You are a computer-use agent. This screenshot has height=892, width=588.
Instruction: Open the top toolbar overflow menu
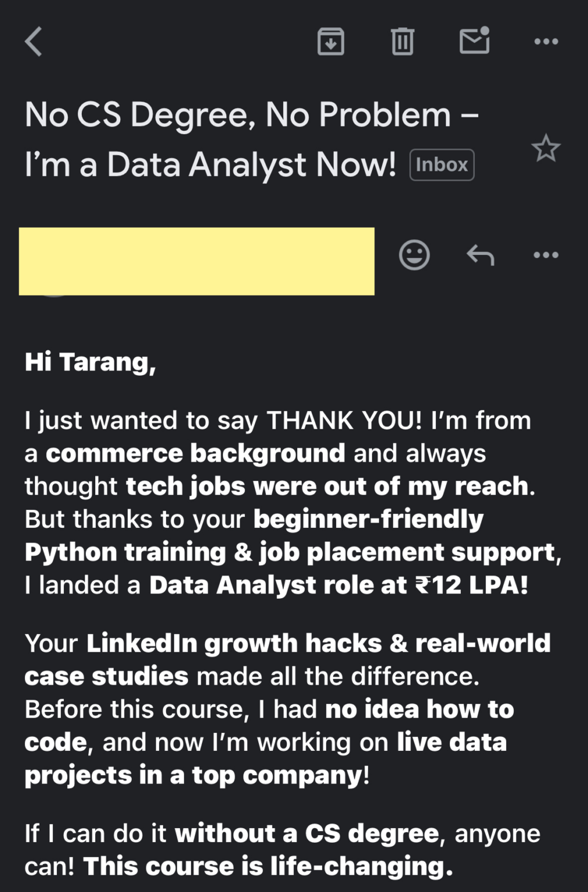(x=544, y=41)
